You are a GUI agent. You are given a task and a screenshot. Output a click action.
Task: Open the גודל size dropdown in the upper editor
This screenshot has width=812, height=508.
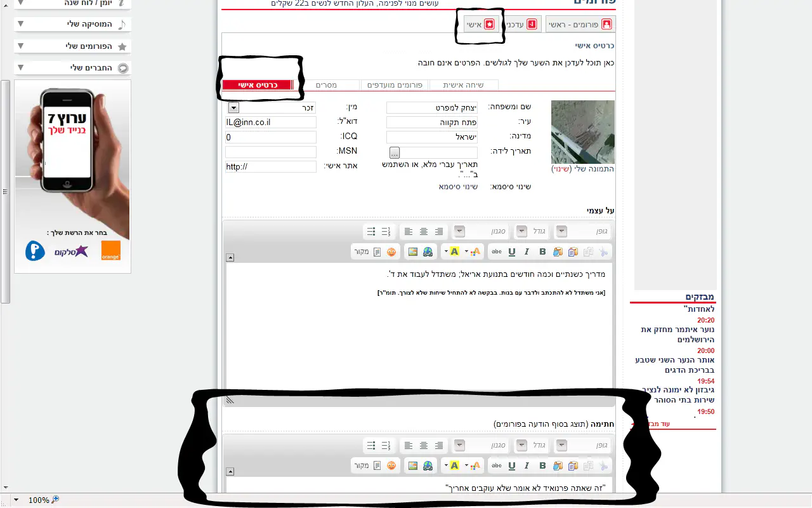[521, 231]
